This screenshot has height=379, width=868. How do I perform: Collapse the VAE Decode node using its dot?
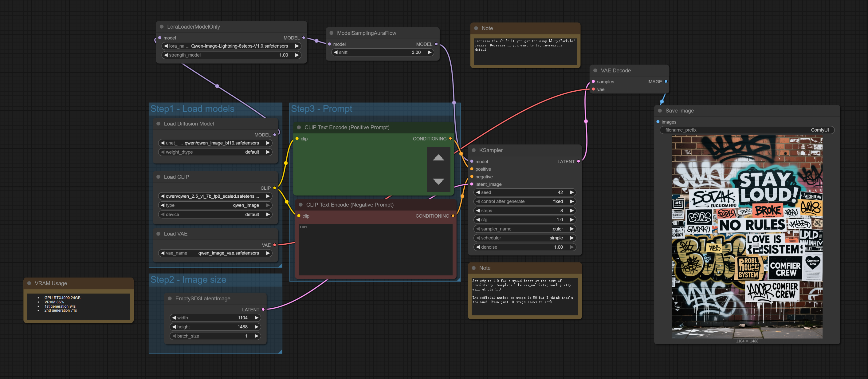point(595,70)
